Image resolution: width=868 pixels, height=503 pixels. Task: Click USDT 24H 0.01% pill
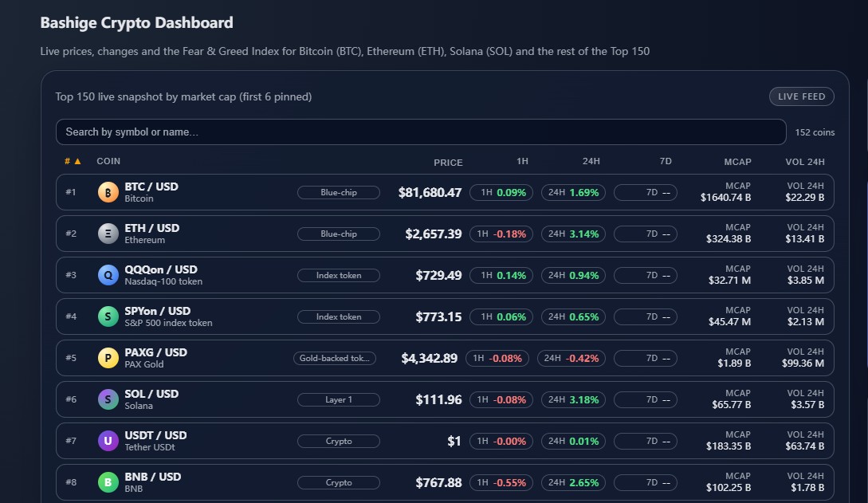click(574, 441)
